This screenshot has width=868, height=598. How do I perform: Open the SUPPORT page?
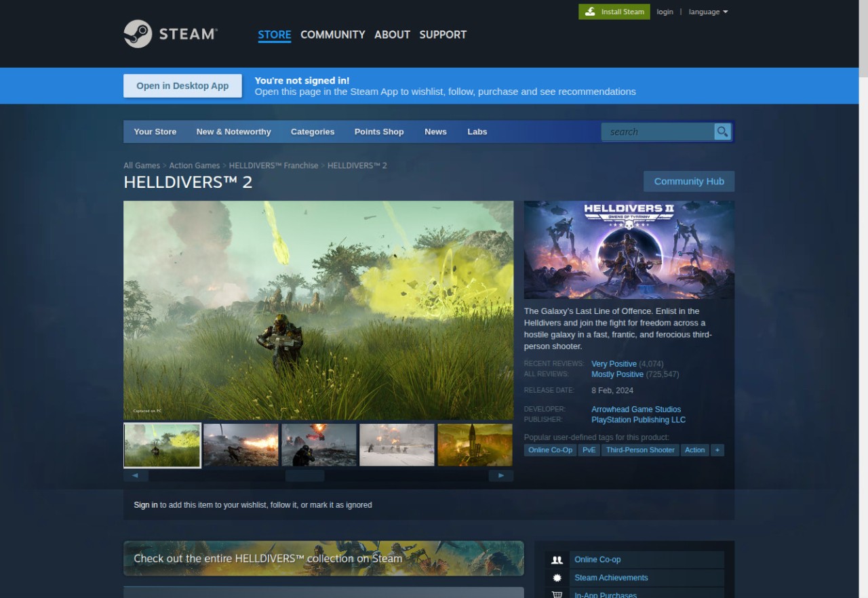[443, 35]
